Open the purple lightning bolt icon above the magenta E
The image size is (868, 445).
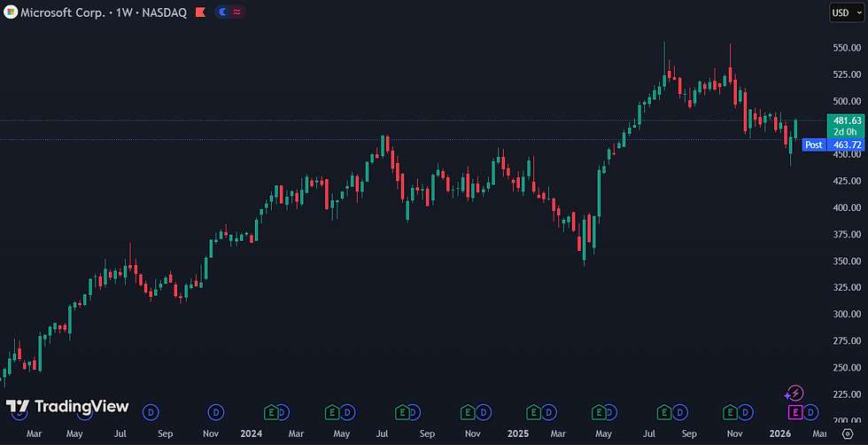tap(794, 394)
